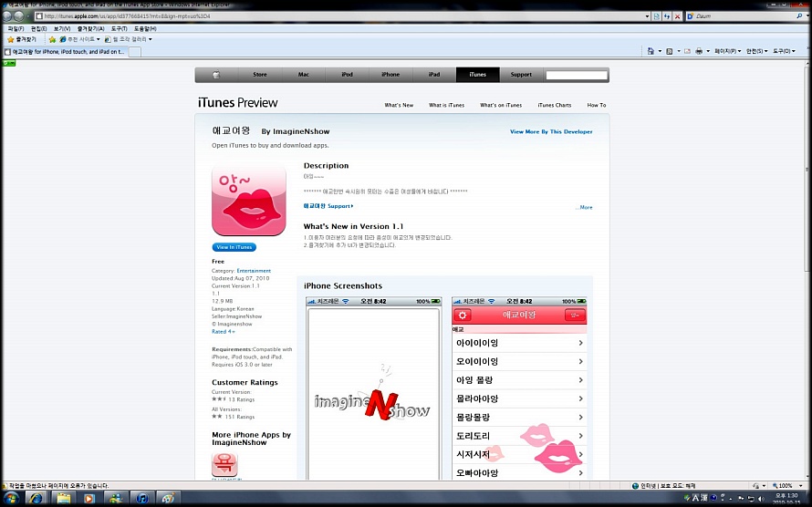This screenshot has width=812, height=507.
Task: Open the search provider dropdown arrow
Action: (x=807, y=16)
